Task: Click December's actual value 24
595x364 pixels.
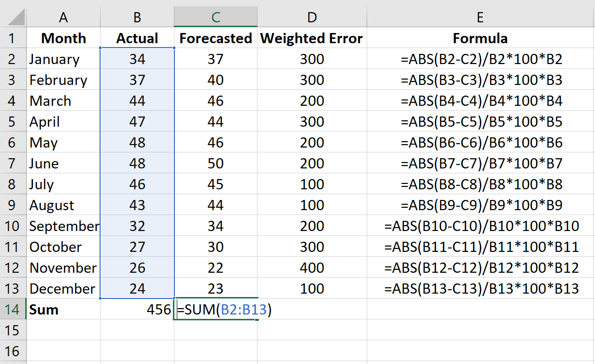Action: click(x=136, y=288)
